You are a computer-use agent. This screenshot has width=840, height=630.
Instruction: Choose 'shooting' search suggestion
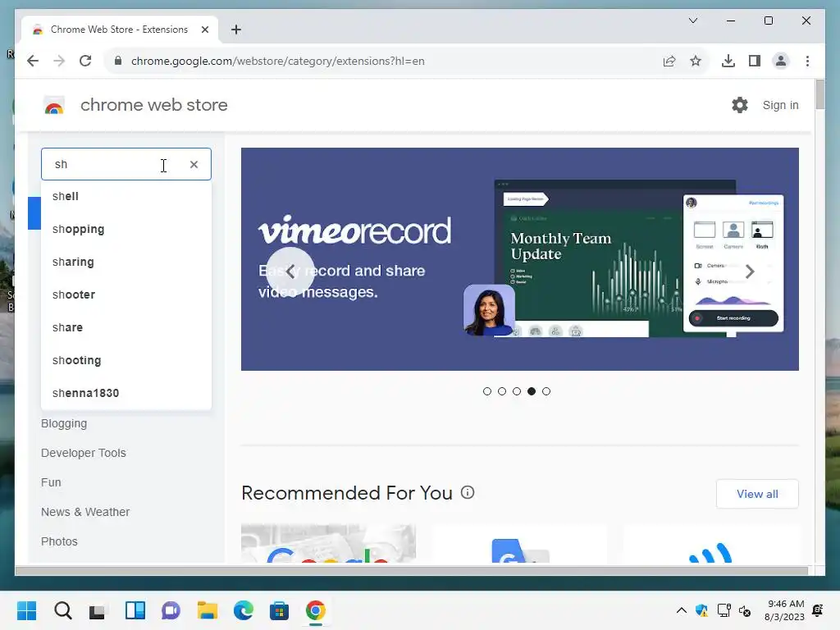pos(126,361)
